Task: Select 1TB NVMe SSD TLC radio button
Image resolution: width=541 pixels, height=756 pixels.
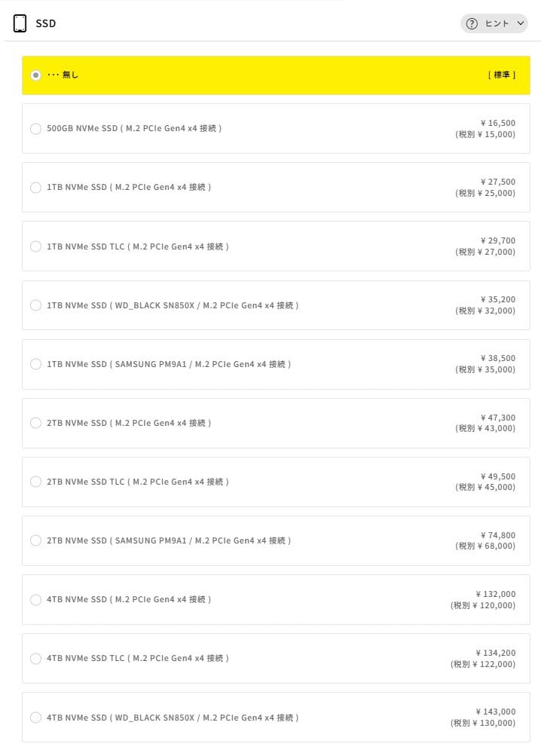Action: 35,246
